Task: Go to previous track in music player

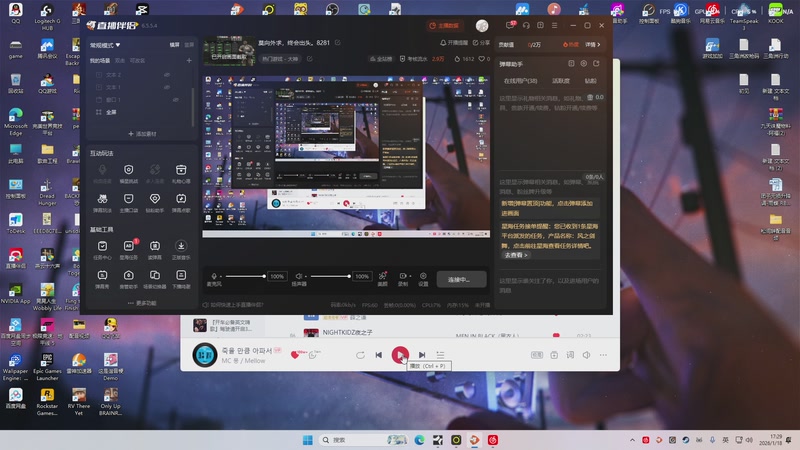Action: 379,355
